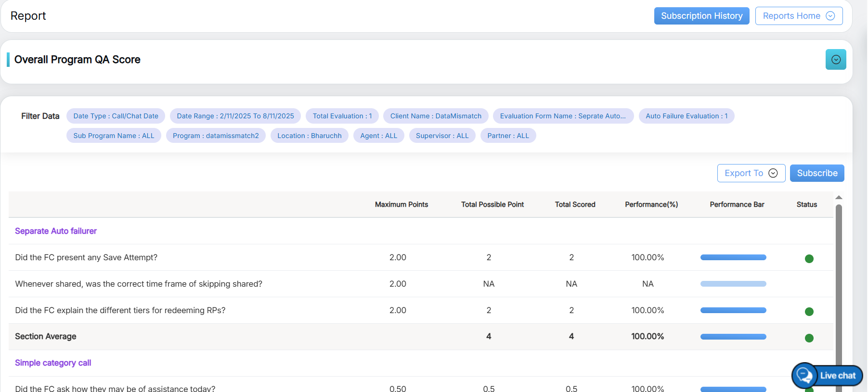Click the Location Bharuchh filter chip

point(309,136)
